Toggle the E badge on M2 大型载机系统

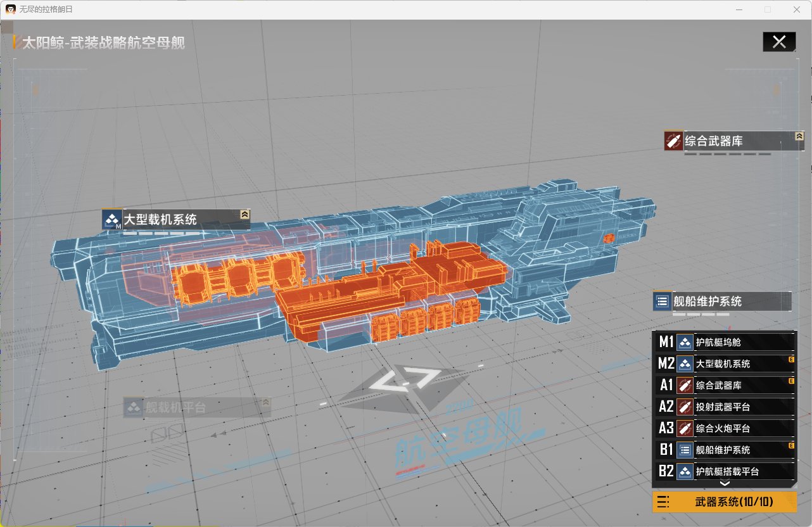791,359
